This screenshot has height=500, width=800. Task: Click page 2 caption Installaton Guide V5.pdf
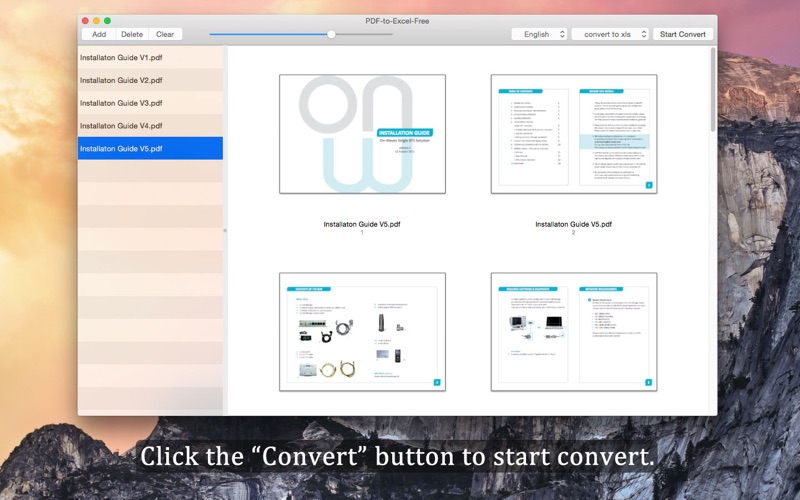tap(573, 224)
